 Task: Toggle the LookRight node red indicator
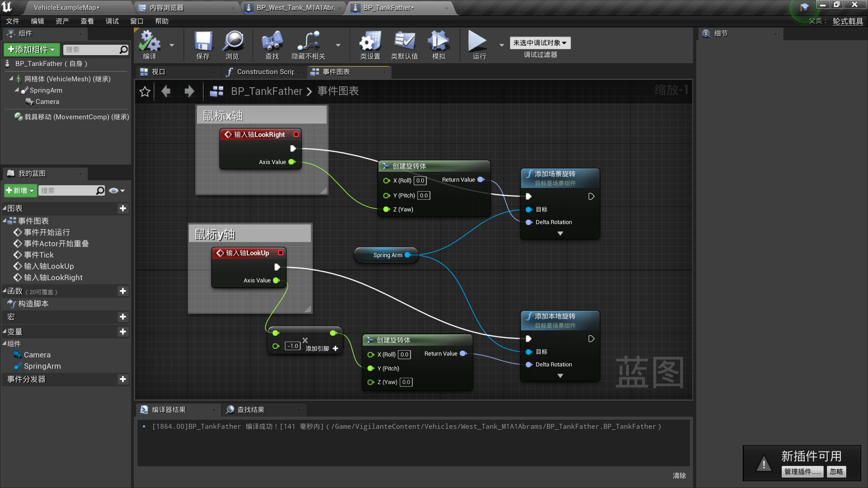296,134
